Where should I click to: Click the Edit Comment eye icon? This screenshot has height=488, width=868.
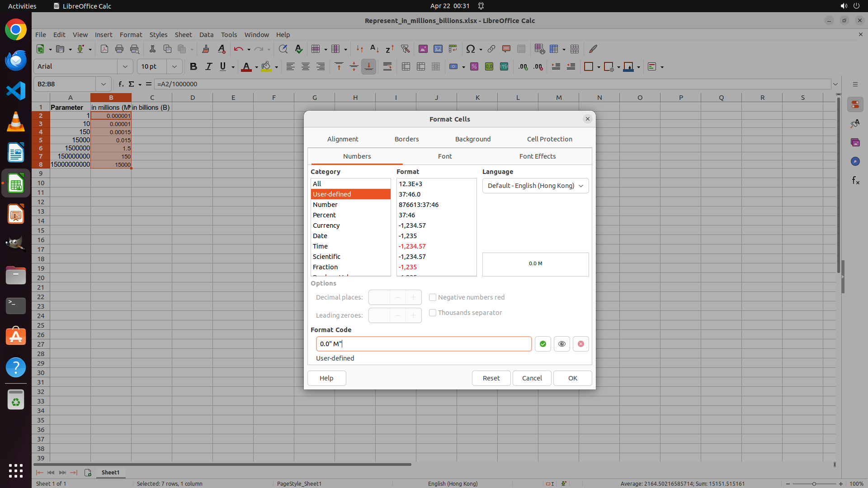(561, 344)
